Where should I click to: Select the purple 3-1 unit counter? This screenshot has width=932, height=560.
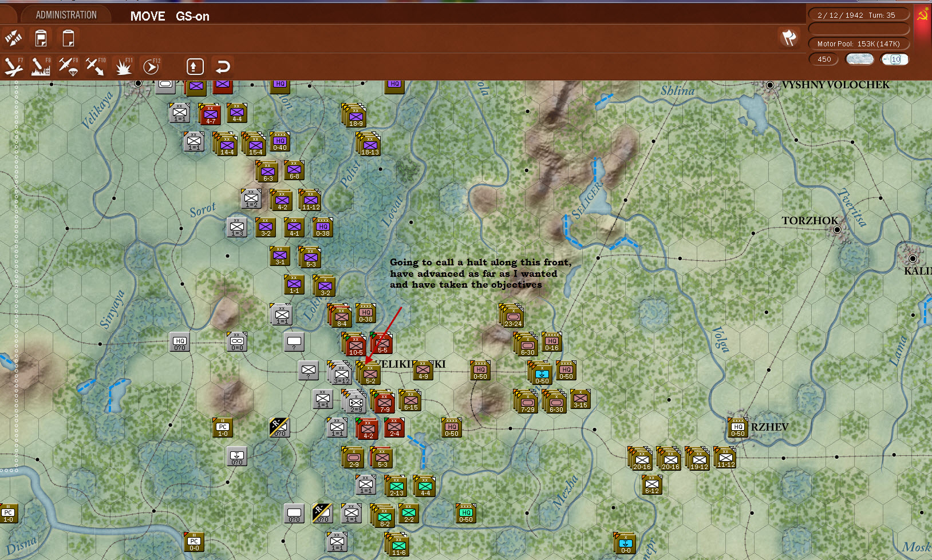280,256
